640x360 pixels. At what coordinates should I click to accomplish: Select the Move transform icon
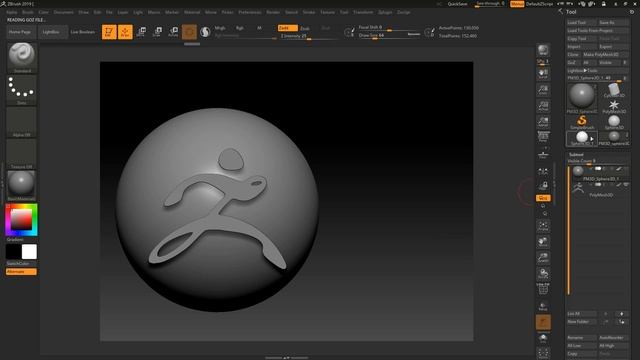click(x=141, y=32)
